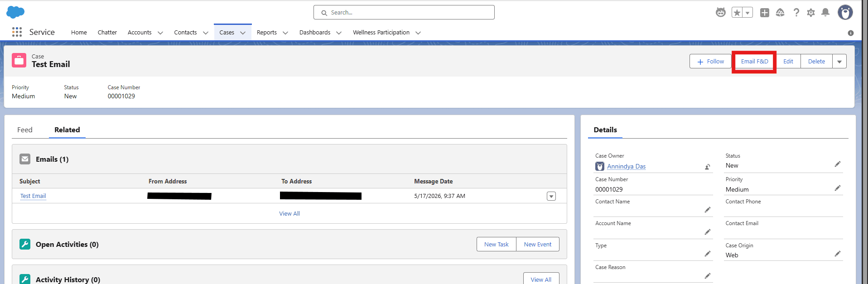Click the Message Date column header
868x284 pixels.
(x=434, y=181)
